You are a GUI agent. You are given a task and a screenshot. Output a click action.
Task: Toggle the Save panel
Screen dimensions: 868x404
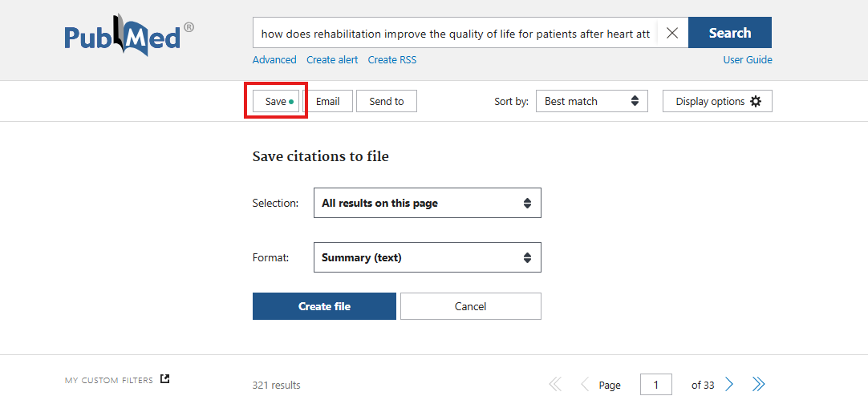point(276,102)
